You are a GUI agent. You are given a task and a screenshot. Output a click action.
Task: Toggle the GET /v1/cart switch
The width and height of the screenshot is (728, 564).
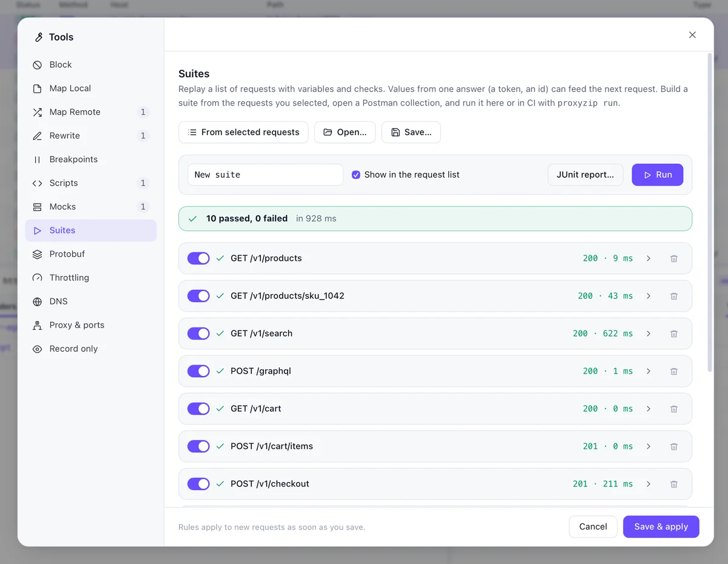point(198,409)
